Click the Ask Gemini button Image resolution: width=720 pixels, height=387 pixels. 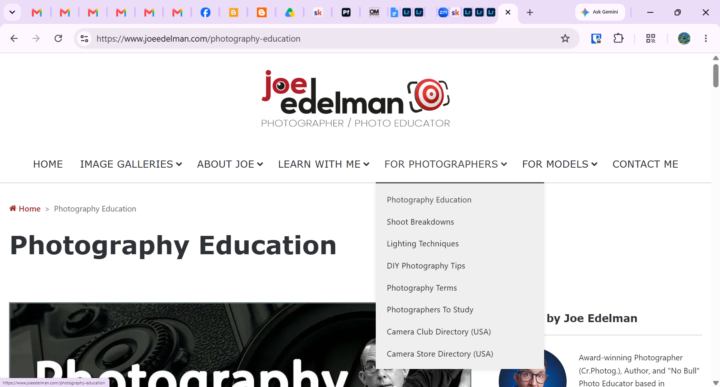pyautogui.click(x=600, y=12)
